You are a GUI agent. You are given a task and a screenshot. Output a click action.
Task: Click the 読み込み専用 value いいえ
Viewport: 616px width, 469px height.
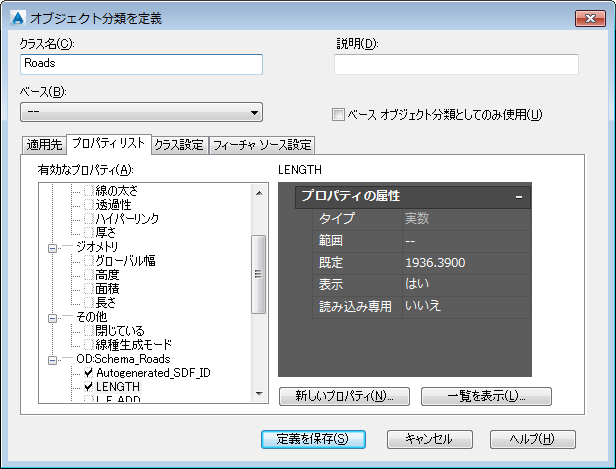pos(466,306)
